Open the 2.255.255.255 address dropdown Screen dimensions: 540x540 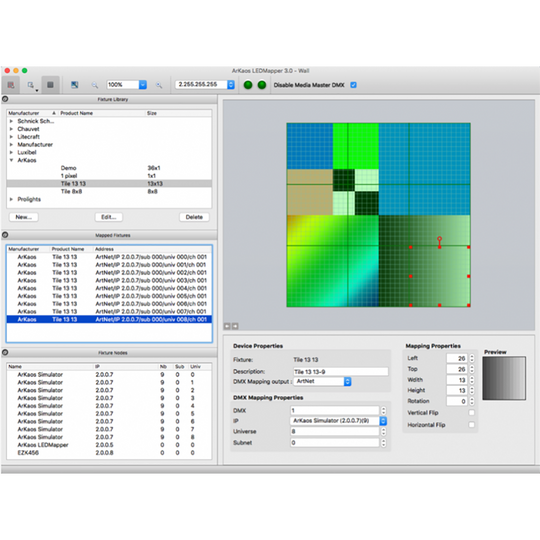tap(231, 85)
